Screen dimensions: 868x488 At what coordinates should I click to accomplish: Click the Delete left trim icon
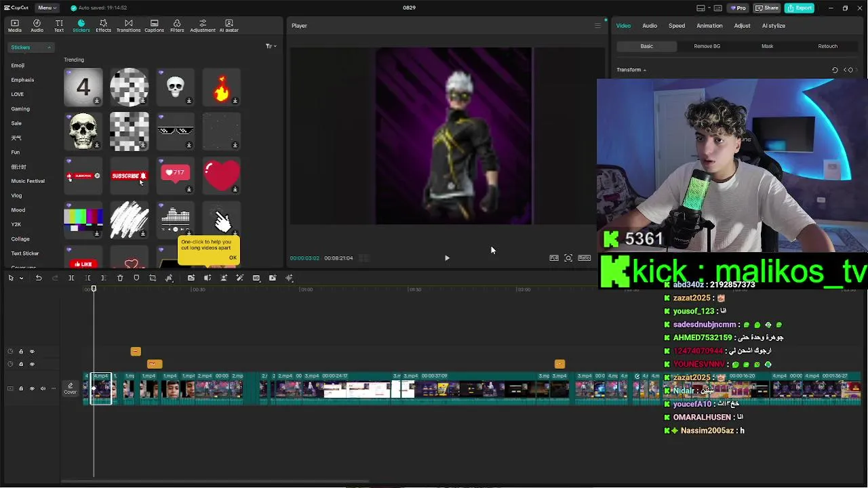87,278
